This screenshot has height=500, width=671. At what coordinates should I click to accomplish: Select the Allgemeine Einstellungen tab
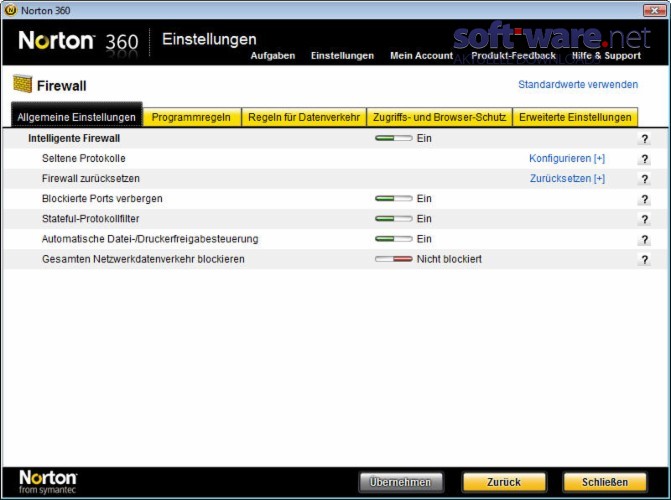(x=77, y=117)
